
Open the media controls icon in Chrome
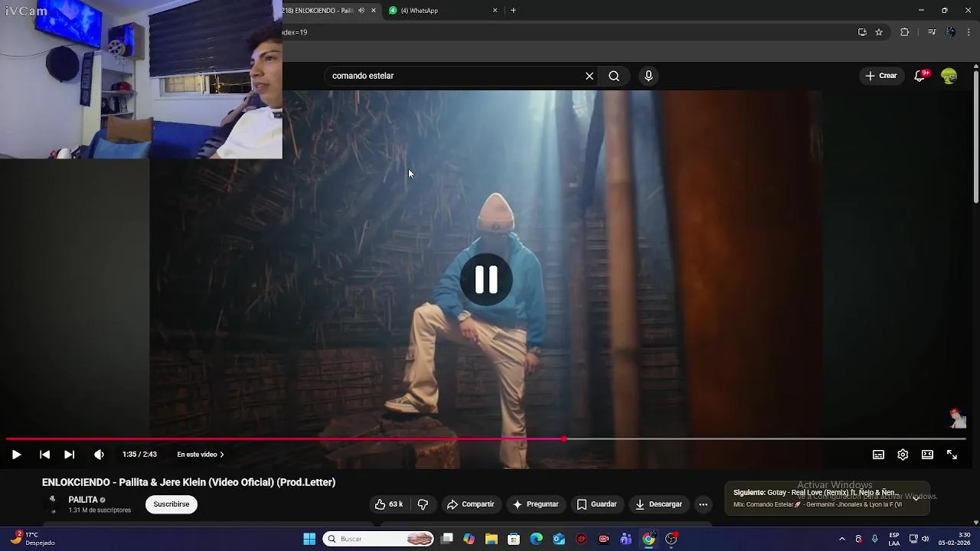(x=932, y=32)
